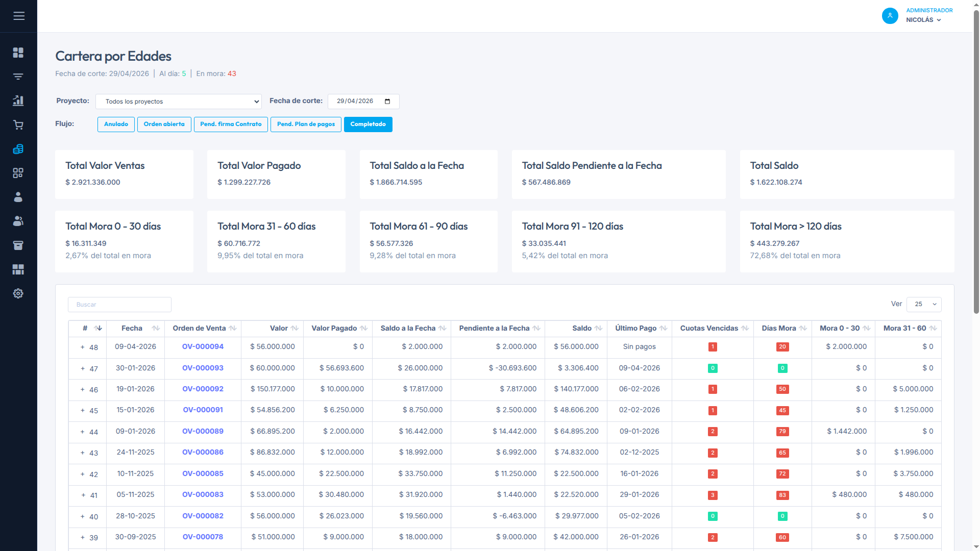
Task: Open the shopping cart sidebar icon
Action: (x=18, y=125)
